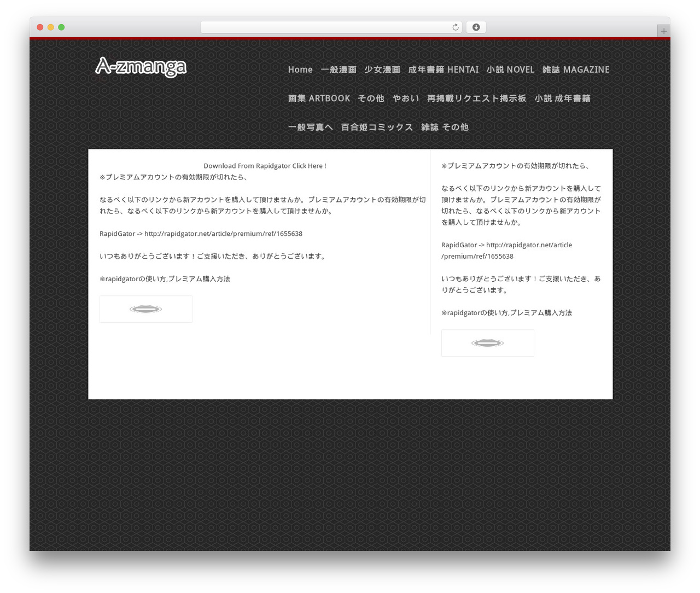Open the やおい menu item
Viewport: 700px width, 593px height.
(x=406, y=98)
